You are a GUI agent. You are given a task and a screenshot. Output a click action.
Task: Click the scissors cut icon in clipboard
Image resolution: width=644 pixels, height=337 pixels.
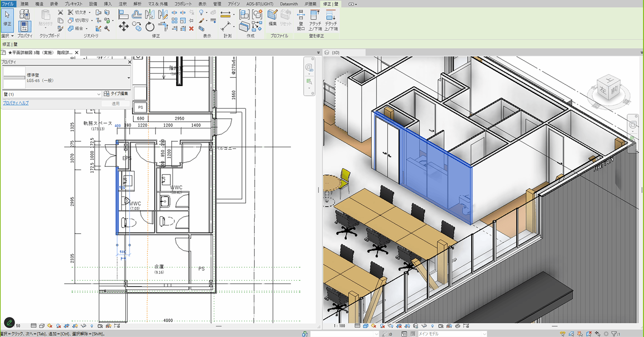[x=60, y=12]
